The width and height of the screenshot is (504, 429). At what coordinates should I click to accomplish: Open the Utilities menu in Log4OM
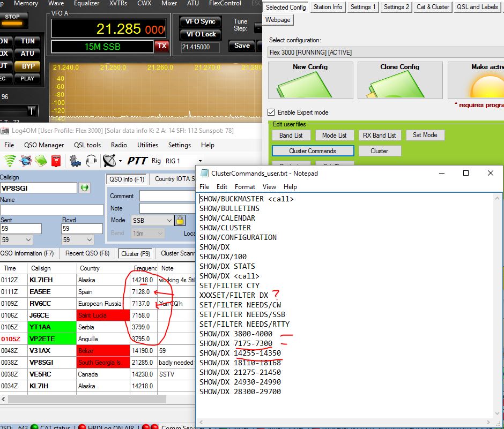(x=147, y=145)
